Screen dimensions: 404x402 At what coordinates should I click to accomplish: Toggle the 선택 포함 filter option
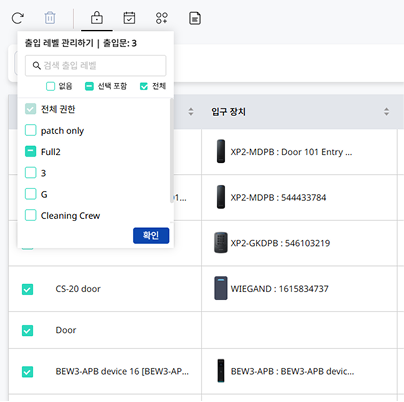tap(89, 86)
